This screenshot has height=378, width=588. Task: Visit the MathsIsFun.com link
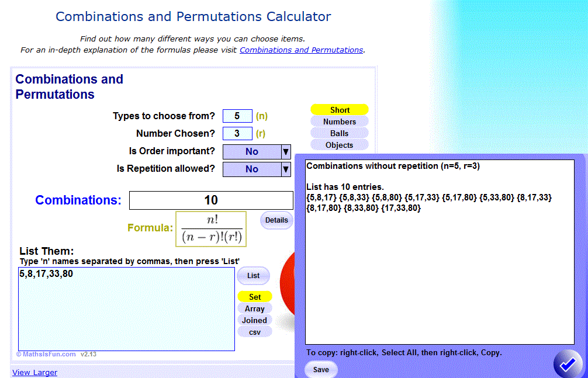tap(46, 353)
